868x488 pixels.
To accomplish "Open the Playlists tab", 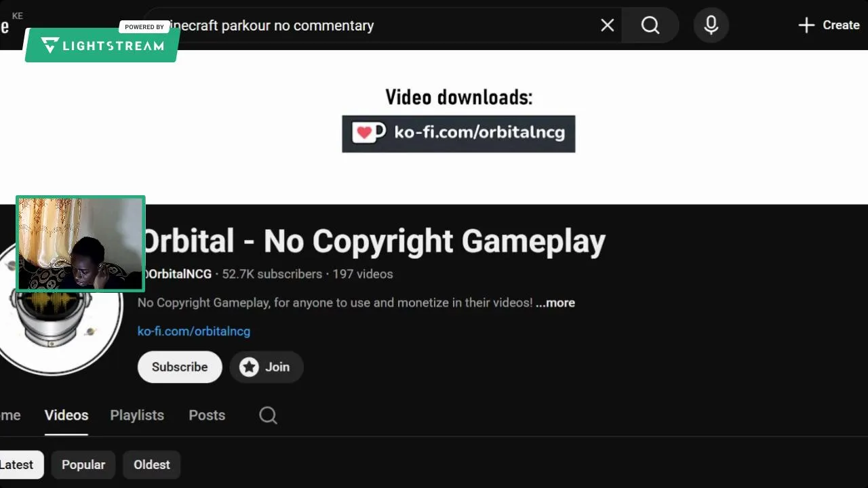I will tap(137, 415).
